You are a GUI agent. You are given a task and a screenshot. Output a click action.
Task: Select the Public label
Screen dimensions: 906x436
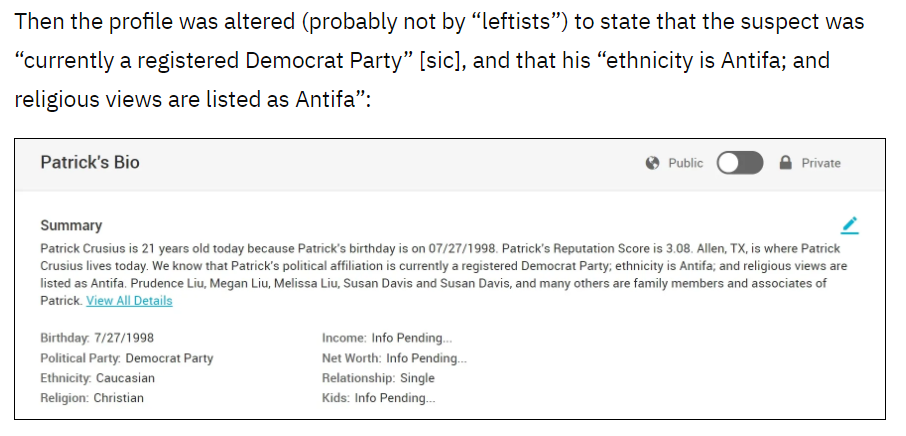click(686, 163)
